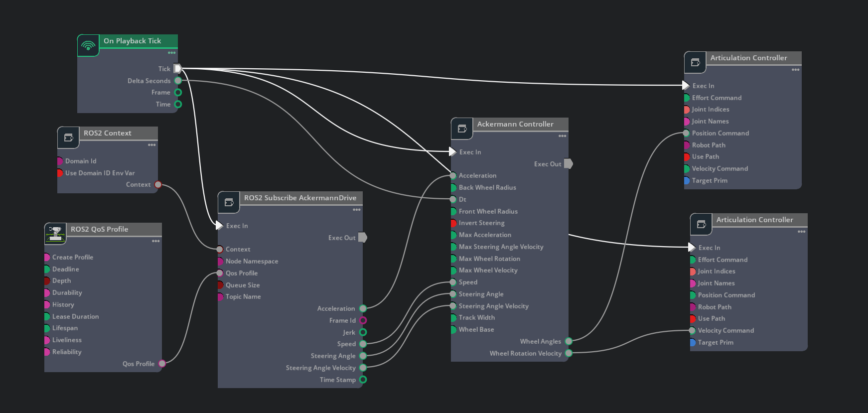
Task: Click the ROS2 QoS Profile node icon
Action: [x=55, y=233]
